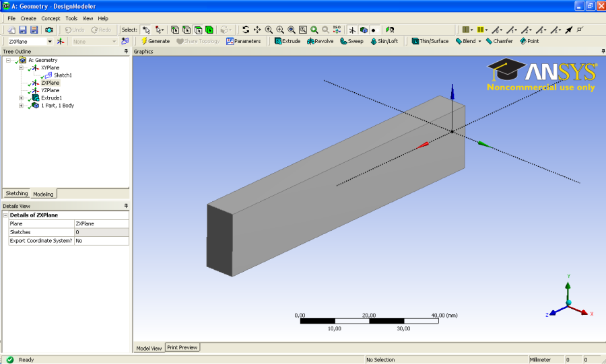Image resolution: width=606 pixels, height=364 pixels.
Task: Select the Pan view tool
Action: click(x=257, y=30)
